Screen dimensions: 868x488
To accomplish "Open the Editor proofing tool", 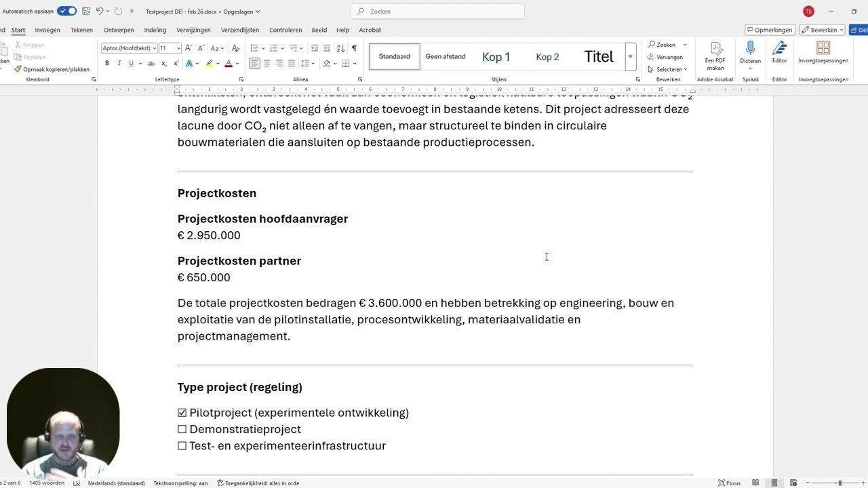I will click(780, 53).
